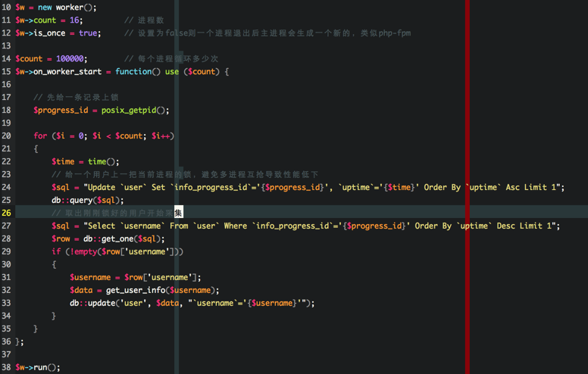Click line number 15 in the gutter
The width and height of the screenshot is (588, 374).
(6, 71)
